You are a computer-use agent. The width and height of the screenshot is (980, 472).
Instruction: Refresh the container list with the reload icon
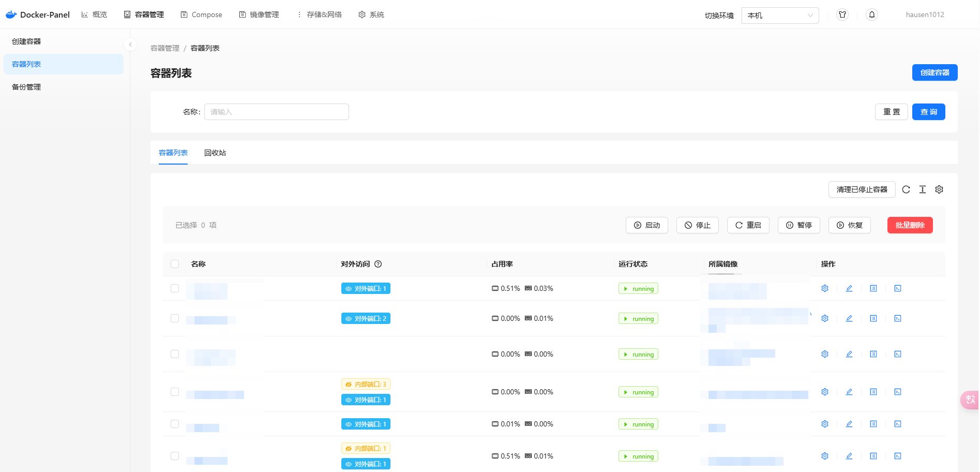pos(906,189)
